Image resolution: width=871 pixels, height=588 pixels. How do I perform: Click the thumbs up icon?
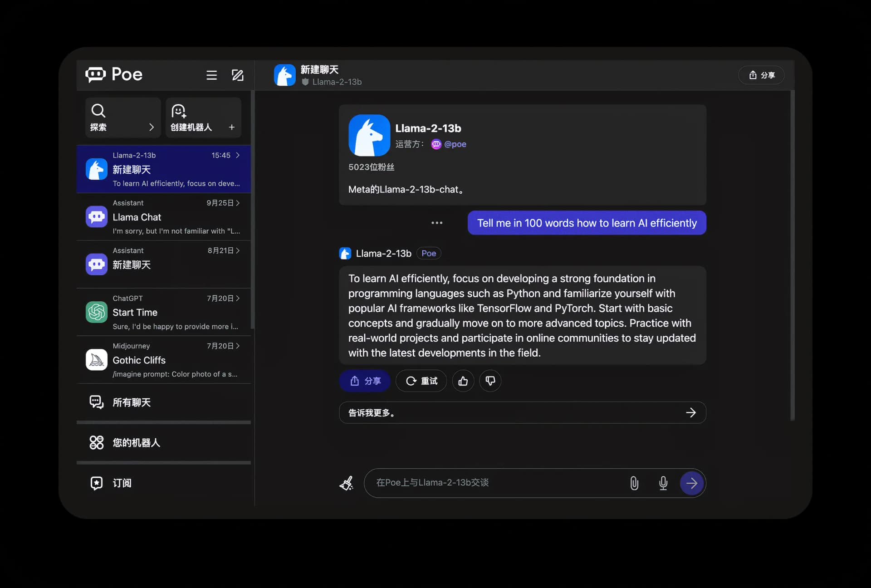[x=463, y=381]
